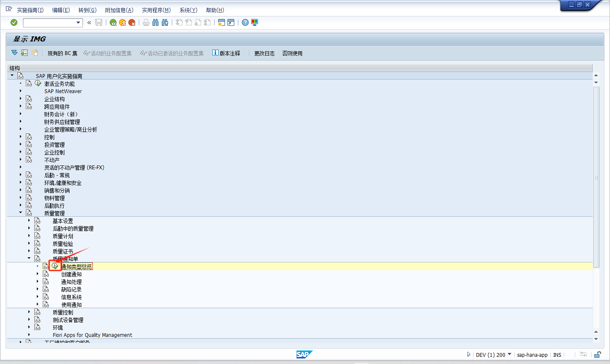
Task: Click the red Cancel icon
Action: (131, 22)
